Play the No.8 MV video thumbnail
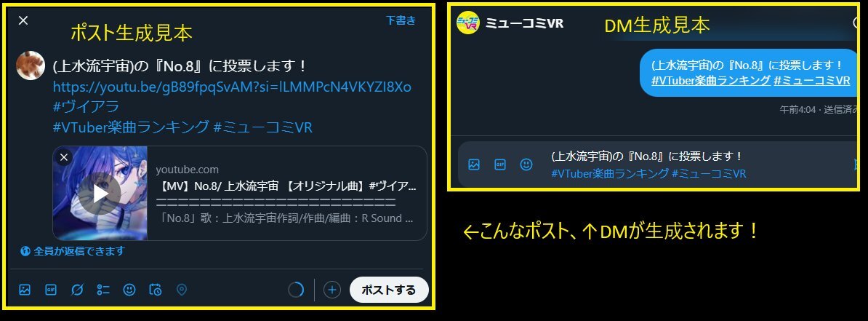The height and width of the screenshot is (321, 868). pyautogui.click(x=100, y=194)
